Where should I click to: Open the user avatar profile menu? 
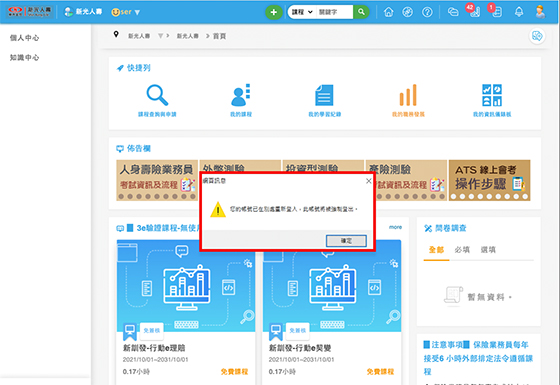pos(540,12)
